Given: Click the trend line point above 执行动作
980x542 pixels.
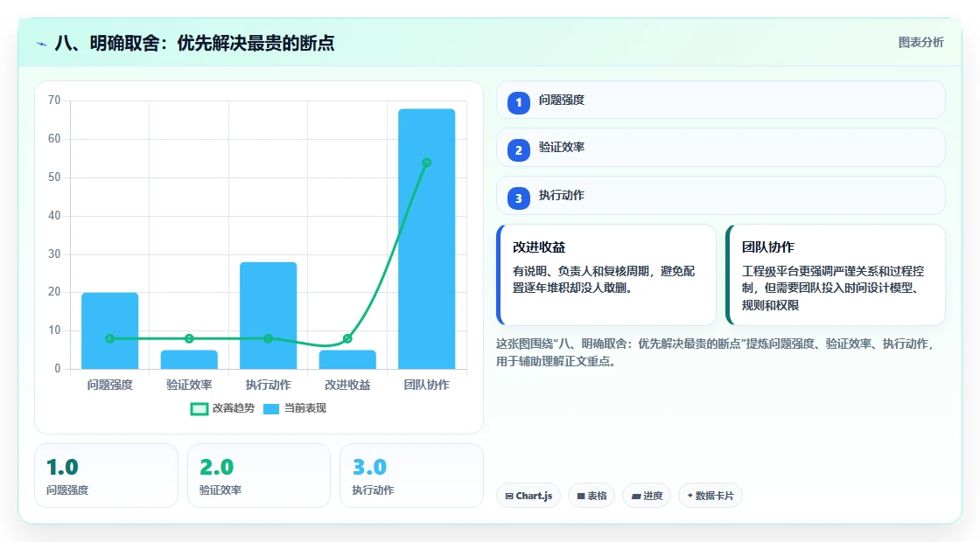Looking at the screenshot, I should pyautogui.click(x=268, y=339).
